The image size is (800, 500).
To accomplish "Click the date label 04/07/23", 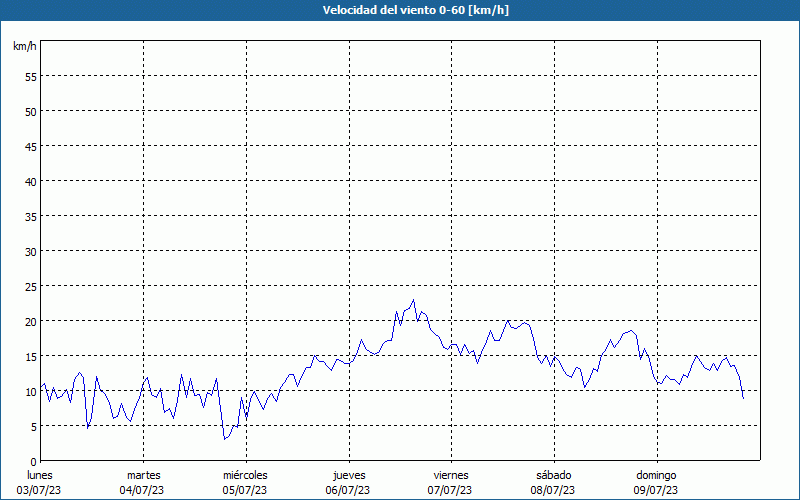I will 142,490.
